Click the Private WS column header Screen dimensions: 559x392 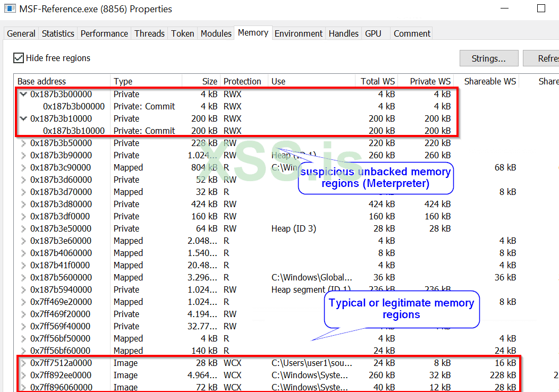(x=426, y=81)
